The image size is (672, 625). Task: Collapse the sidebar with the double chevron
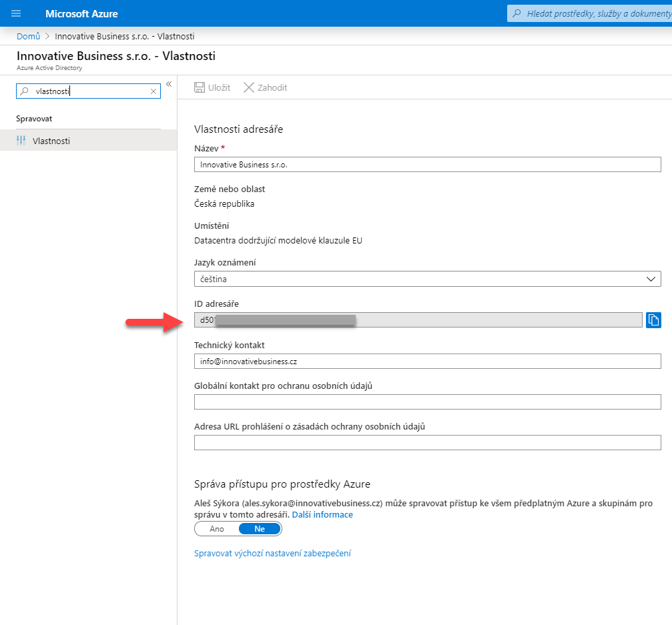[169, 84]
